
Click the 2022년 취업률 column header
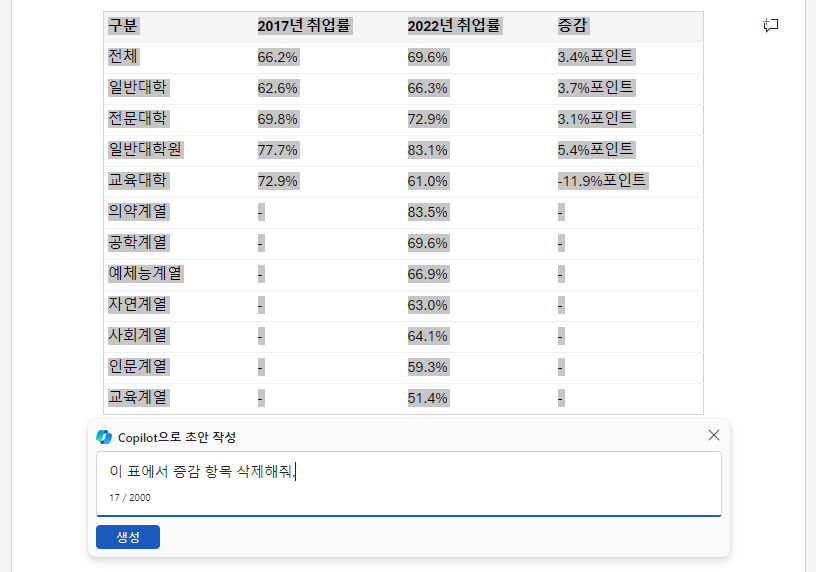(454, 26)
